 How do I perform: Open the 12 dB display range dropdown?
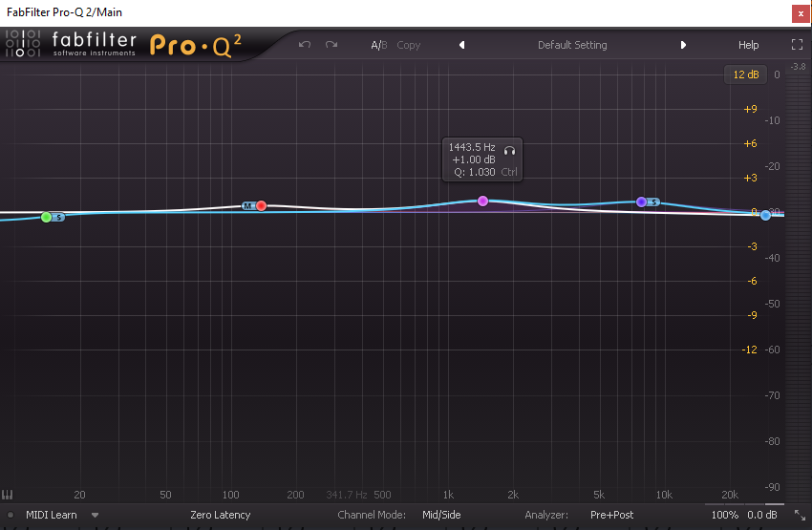coord(746,74)
